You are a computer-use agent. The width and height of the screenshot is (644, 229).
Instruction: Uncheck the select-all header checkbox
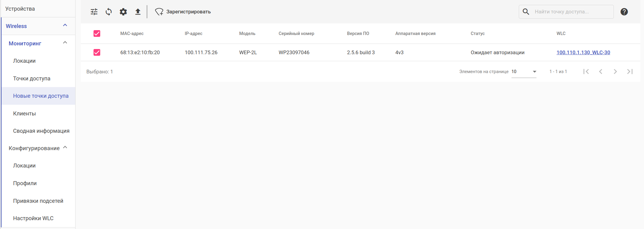point(97,33)
